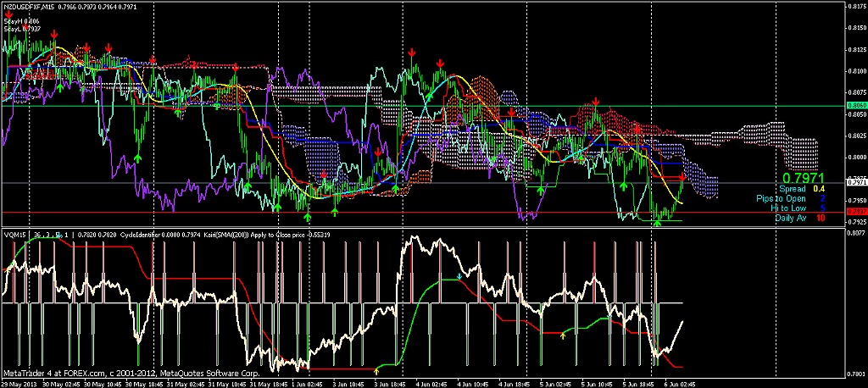Click 0.8175 on the price axis
This screenshot has height=388, width=868.
coord(856,6)
